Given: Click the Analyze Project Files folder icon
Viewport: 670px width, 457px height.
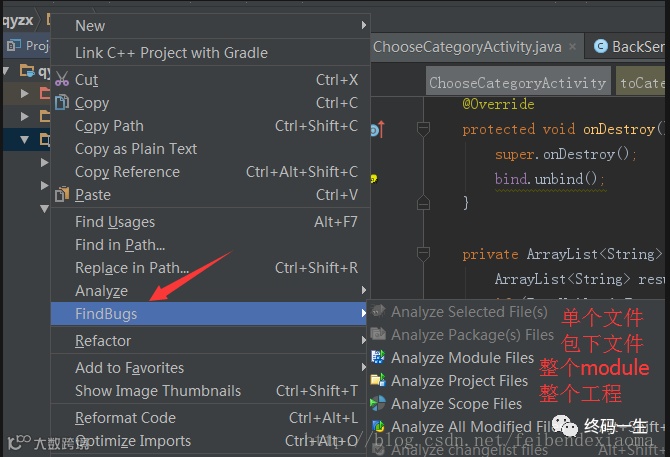Looking at the screenshot, I should (x=378, y=380).
